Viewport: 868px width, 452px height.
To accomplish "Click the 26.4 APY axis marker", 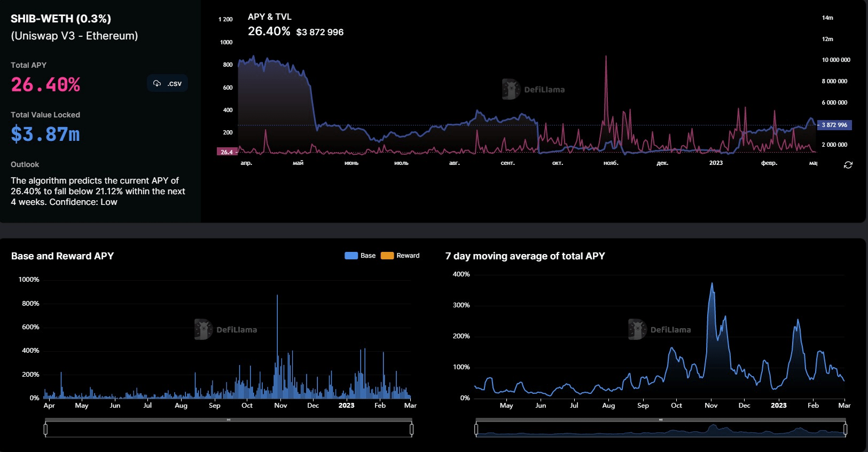I will tap(227, 152).
